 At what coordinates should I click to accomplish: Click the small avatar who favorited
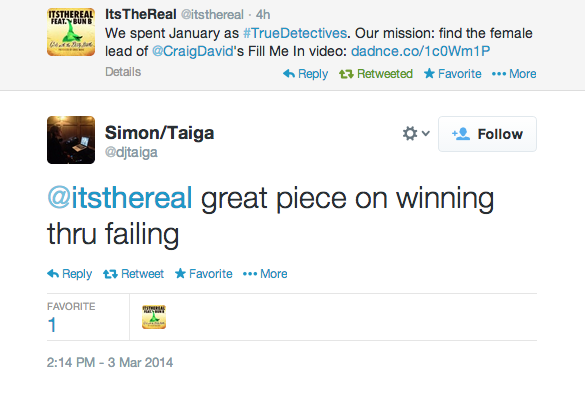154,317
